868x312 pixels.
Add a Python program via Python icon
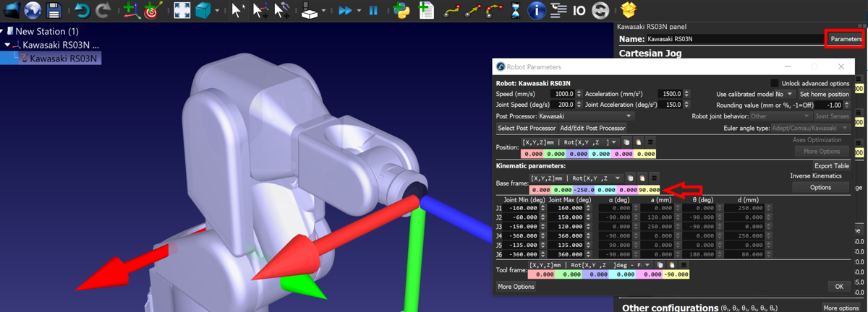[402, 11]
